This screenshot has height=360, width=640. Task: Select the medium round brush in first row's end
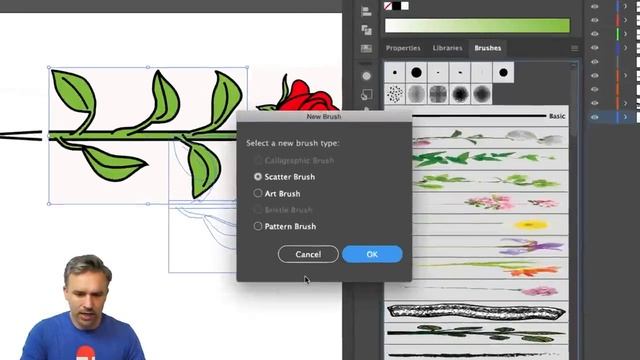point(503,73)
